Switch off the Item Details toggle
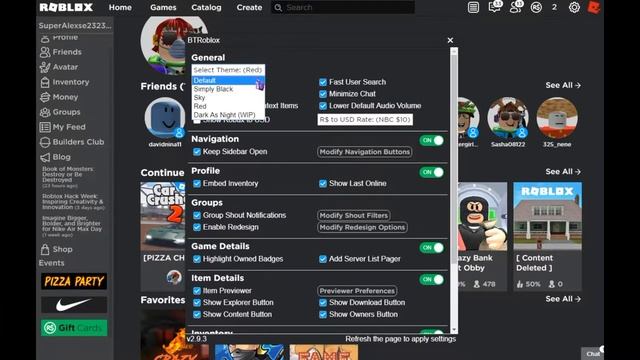 (432, 280)
